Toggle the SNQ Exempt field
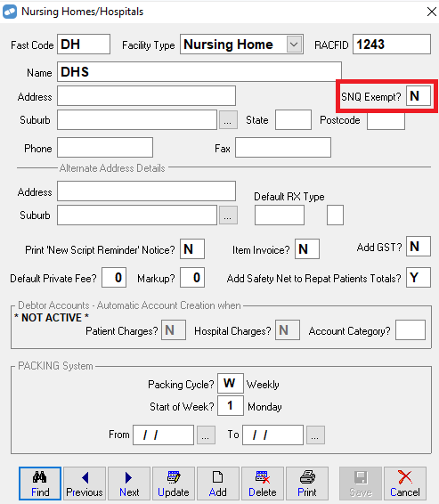439x504 pixels. [x=419, y=96]
